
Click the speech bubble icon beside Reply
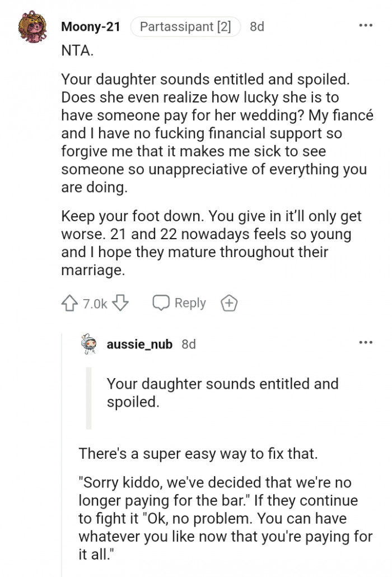pos(161,303)
